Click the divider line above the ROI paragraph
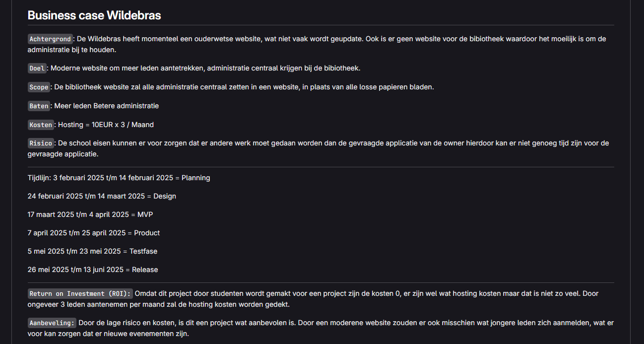 tap(321, 283)
